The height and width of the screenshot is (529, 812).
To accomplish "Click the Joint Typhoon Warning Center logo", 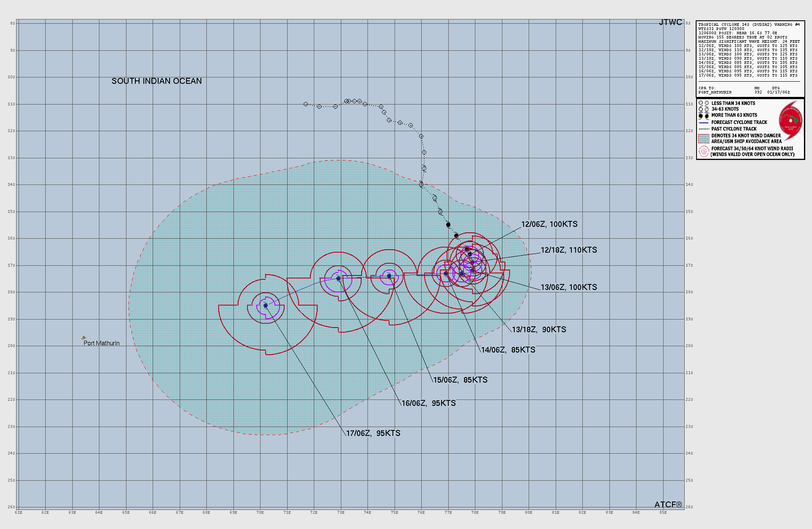I will [x=790, y=121].
